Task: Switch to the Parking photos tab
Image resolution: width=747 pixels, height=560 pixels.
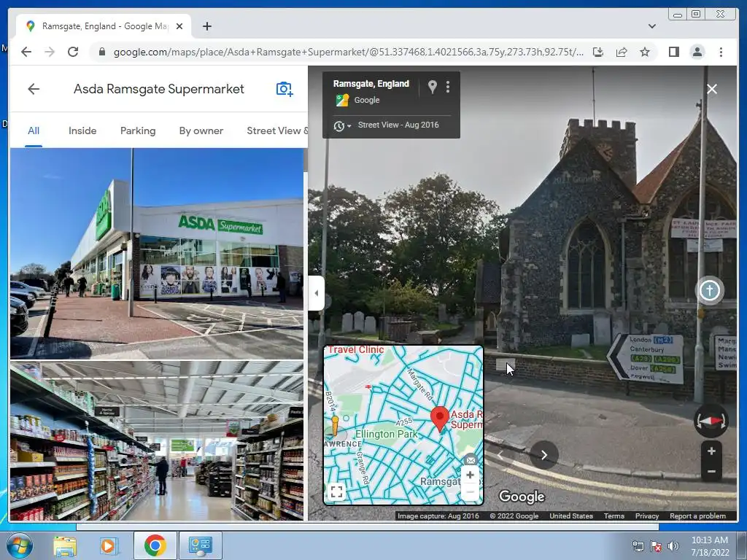Action: 138,131
